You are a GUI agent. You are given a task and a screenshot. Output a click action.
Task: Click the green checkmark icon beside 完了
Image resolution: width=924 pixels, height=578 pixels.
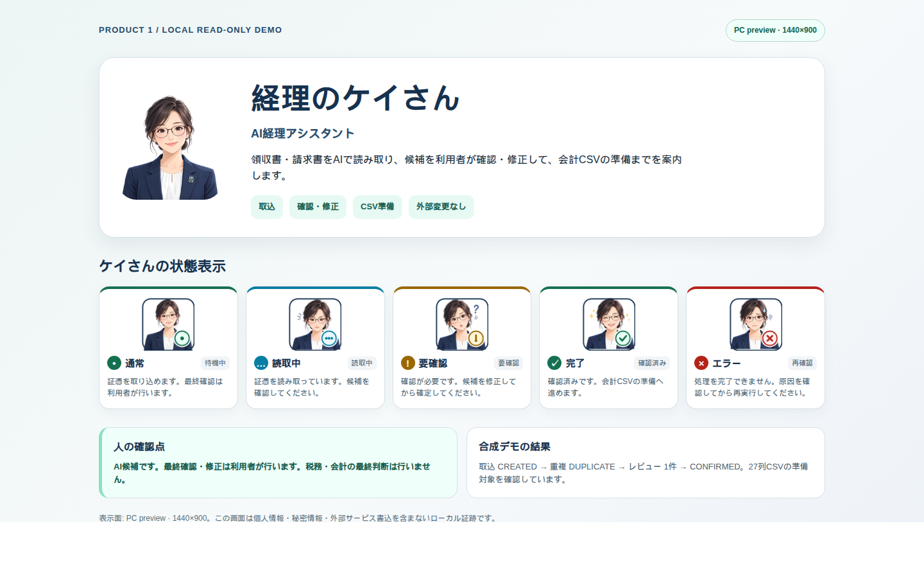click(x=554, y=363)
